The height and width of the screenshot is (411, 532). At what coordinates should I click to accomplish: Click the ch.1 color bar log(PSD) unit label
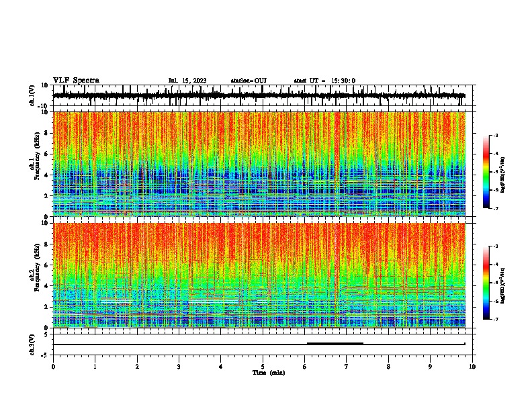click(502, 175)
